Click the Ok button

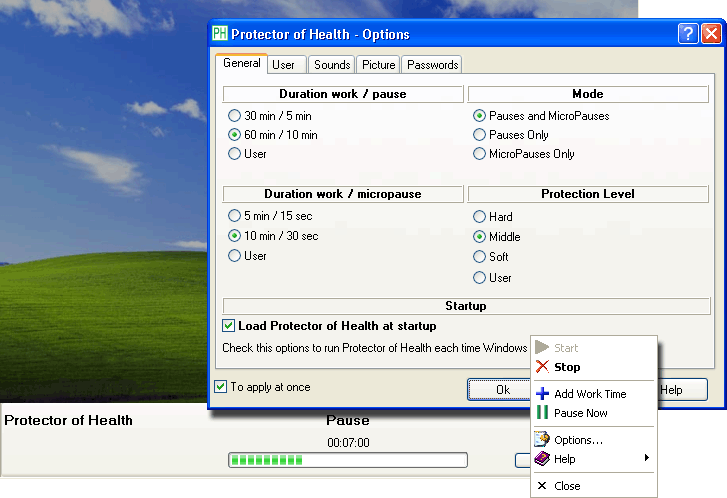(x=499, y=389)
